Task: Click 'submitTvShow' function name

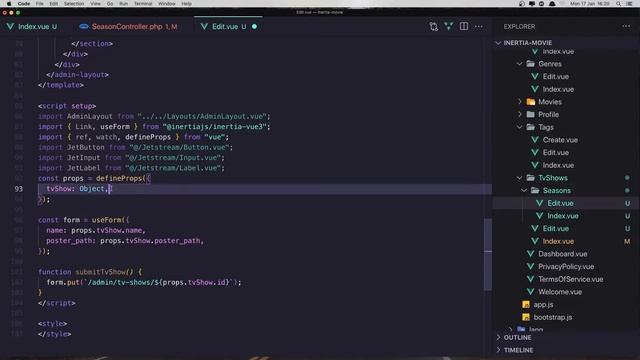Action: click(x=100, y=272)
